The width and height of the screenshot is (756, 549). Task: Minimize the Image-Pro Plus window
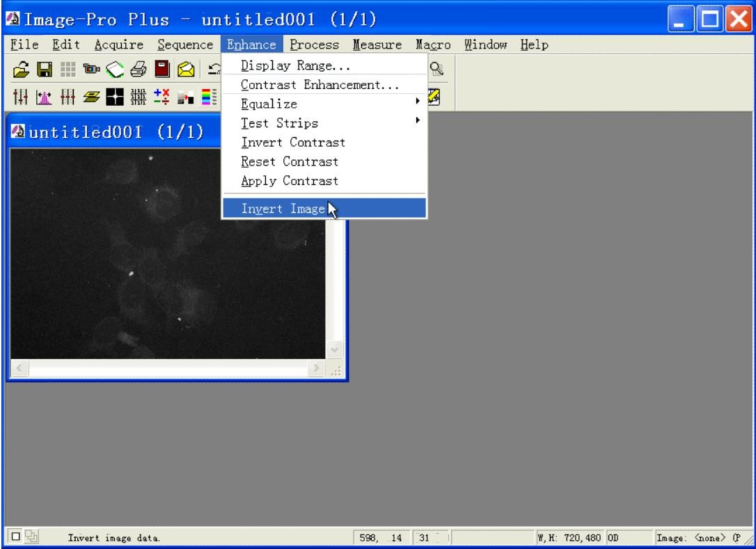point(681,19)
